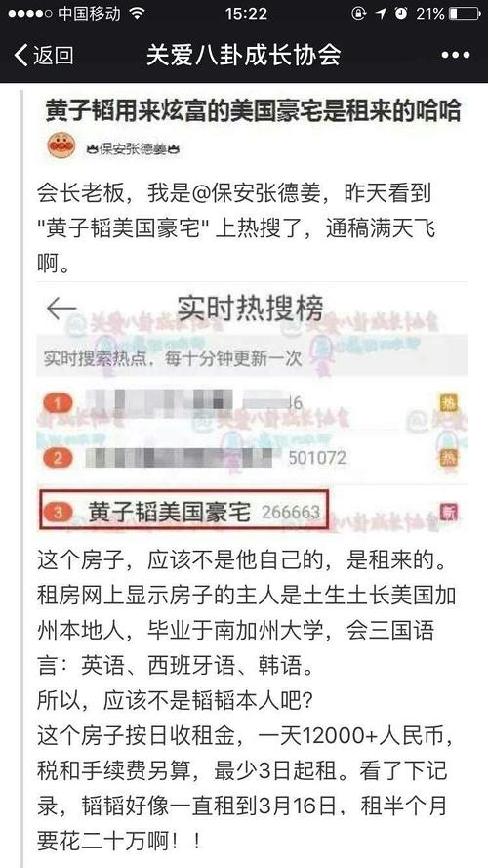Tap the 热 tag on rank 2
This screenshot has width=488, height=868.
pos(448,458)
